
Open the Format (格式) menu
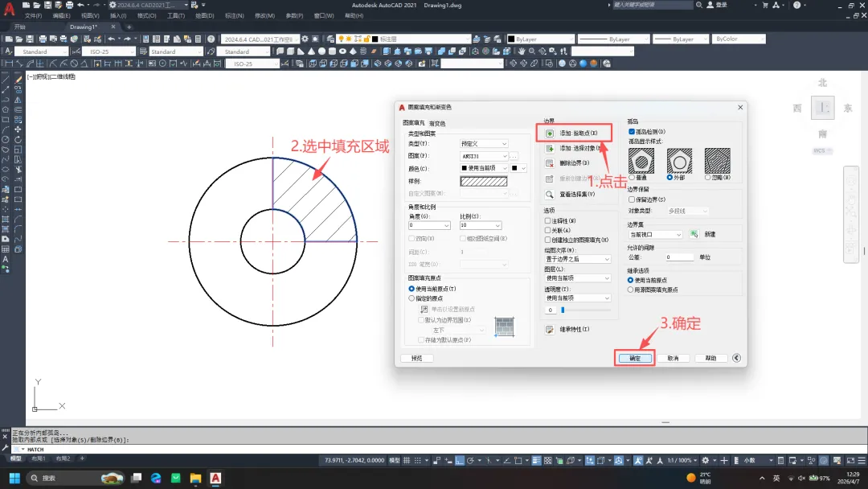click(147, 16)
